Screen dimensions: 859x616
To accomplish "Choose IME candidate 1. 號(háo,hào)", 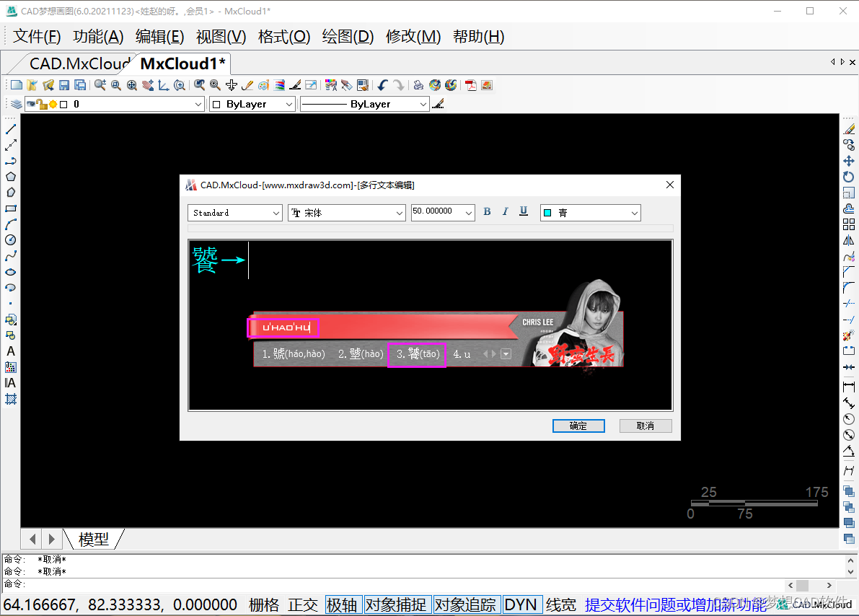I will (294, 354).
